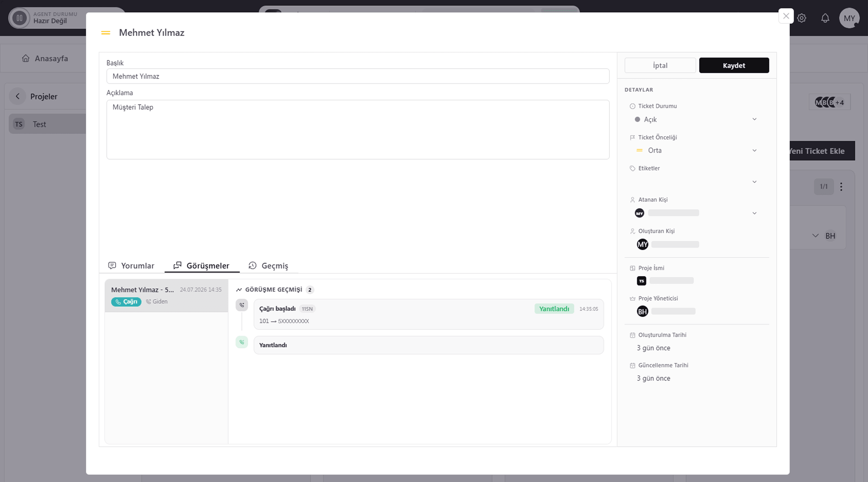868x482 pixels.
Task: Click the Kaydet button
Action: [x=734, y=65]
